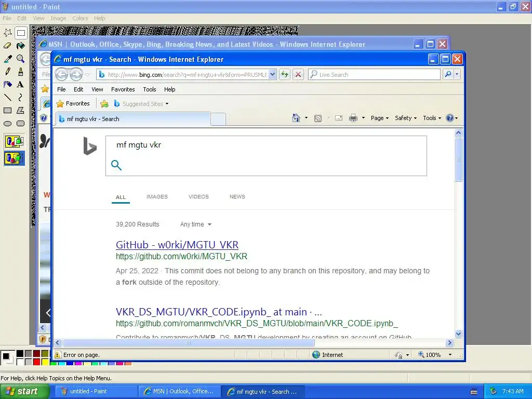The image size is (532, 399).
Task: Switch to the IMAGES results tab
Action: point(157,196)
